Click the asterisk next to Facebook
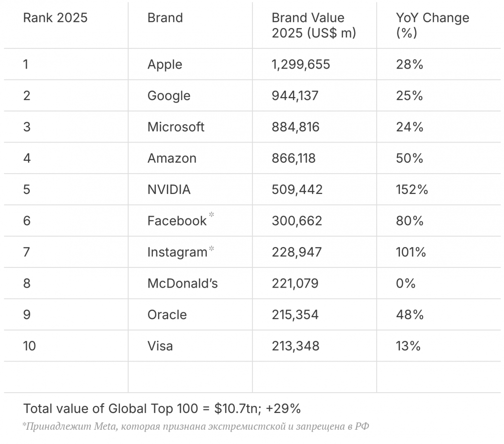 tap(212, 215)
